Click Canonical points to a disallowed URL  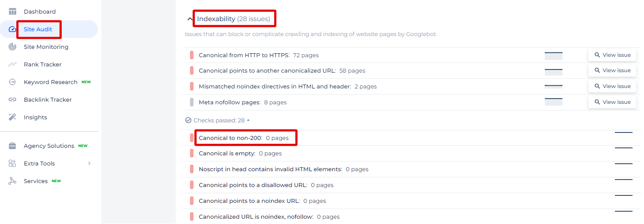(x=253, y=185)
